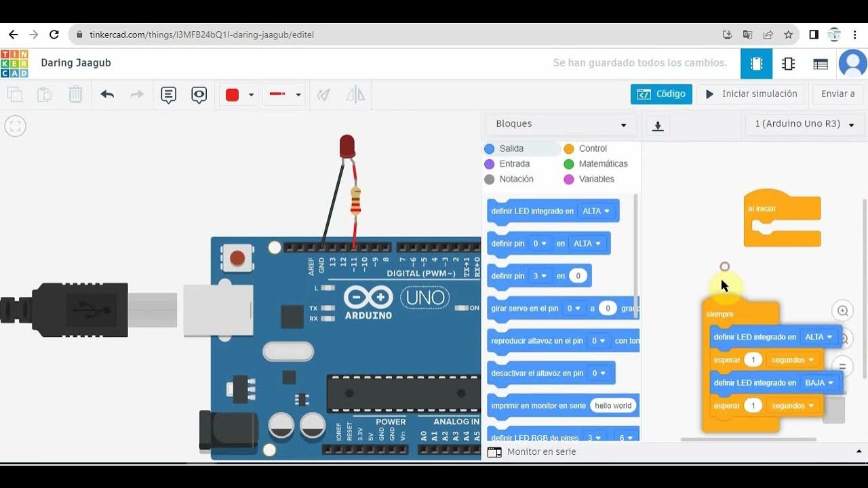Image resolution: width=868 pixels, height=488 pixels.
Task: Click the Enviar a button
Action: point(838,94)
